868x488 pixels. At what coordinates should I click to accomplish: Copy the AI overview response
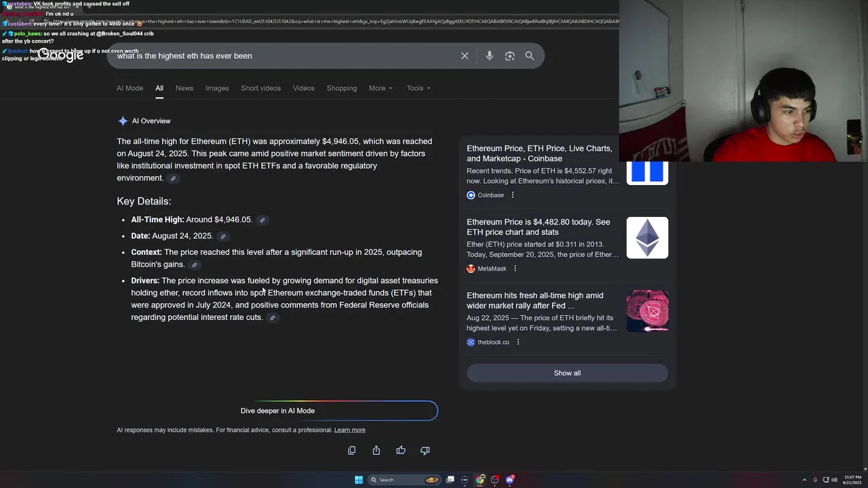tap(351, 450)
